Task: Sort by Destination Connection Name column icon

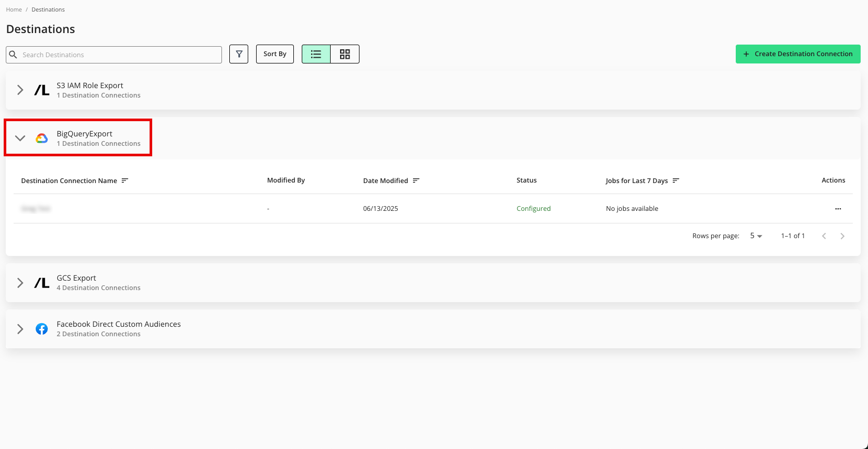Action: click(125, 180)
